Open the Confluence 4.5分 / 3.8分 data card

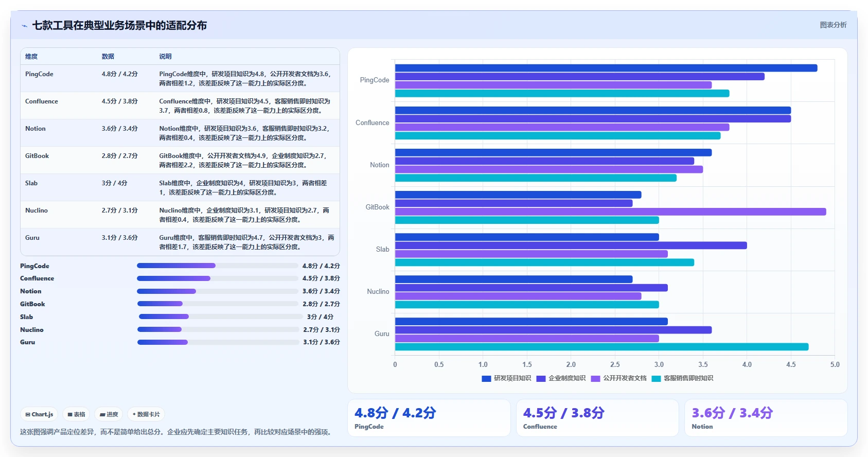pos(597,418)
